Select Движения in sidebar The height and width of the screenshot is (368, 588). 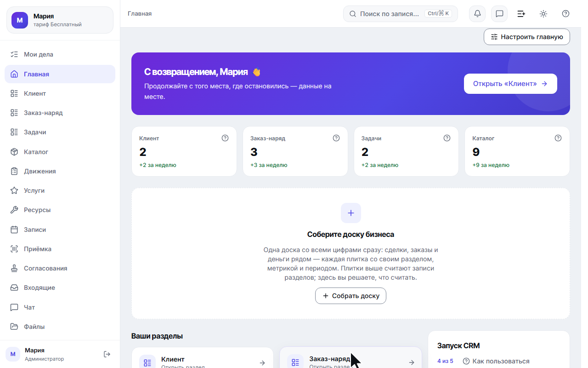pos(60,171)
